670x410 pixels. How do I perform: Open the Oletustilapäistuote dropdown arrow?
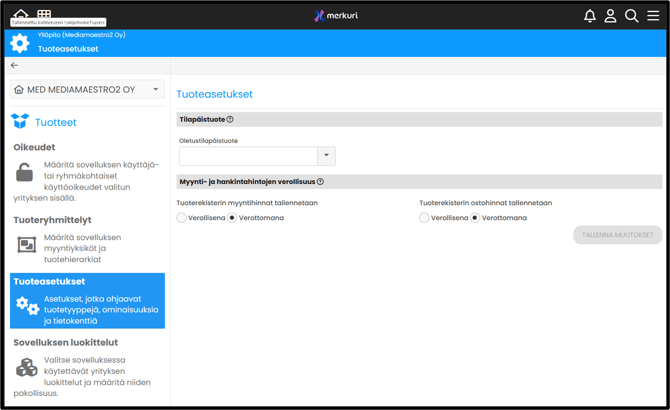[x=326, y=156]
